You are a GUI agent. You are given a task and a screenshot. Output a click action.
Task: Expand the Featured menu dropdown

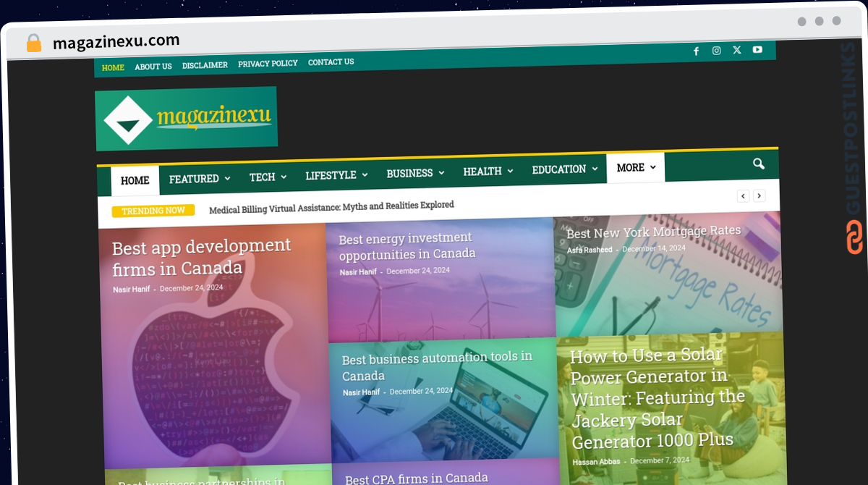200,179
